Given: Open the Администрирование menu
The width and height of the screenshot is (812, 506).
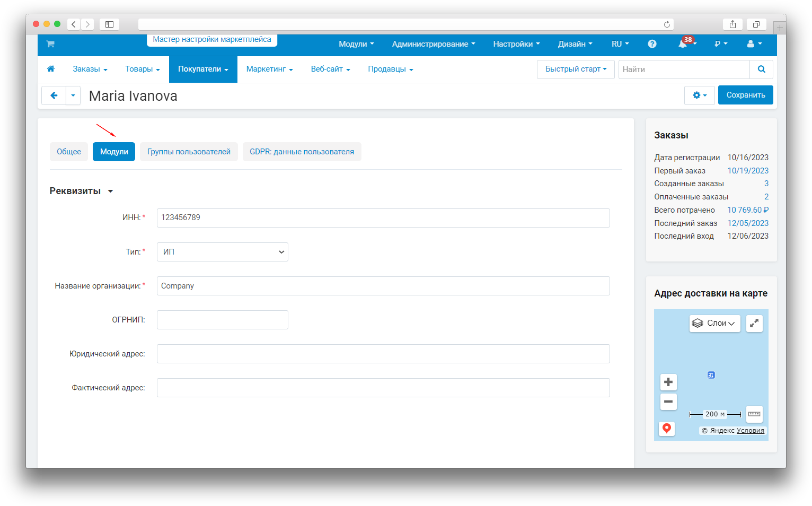Looking at the screenshot, I should pos(433,44).
